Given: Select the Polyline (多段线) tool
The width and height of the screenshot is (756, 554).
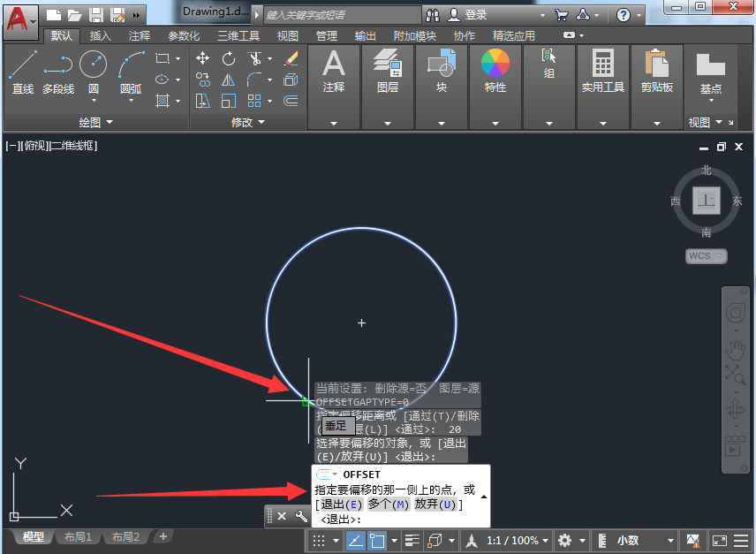Looking at the screenshot, I should [x=58, y=72].
